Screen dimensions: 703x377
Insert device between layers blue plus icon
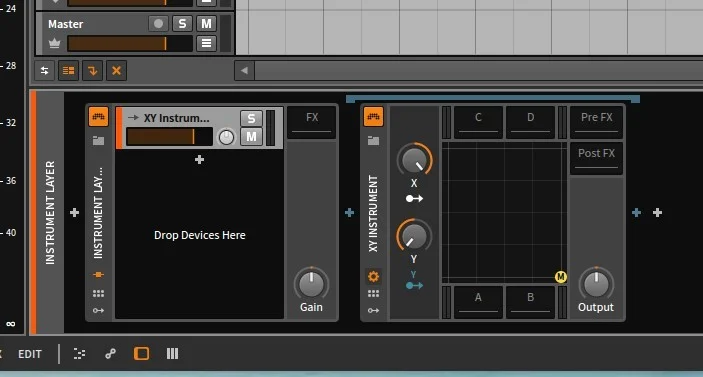coord(350,212)
